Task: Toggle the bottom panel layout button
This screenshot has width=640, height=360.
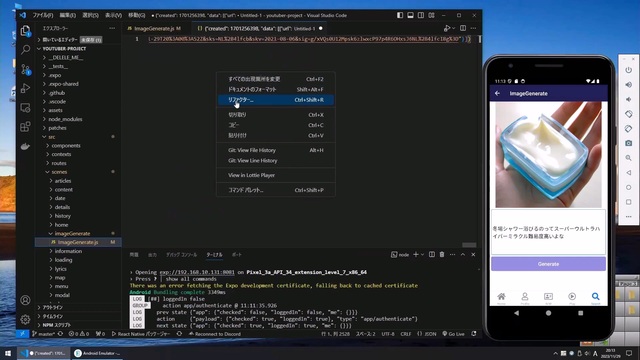Action: [410, 15]
